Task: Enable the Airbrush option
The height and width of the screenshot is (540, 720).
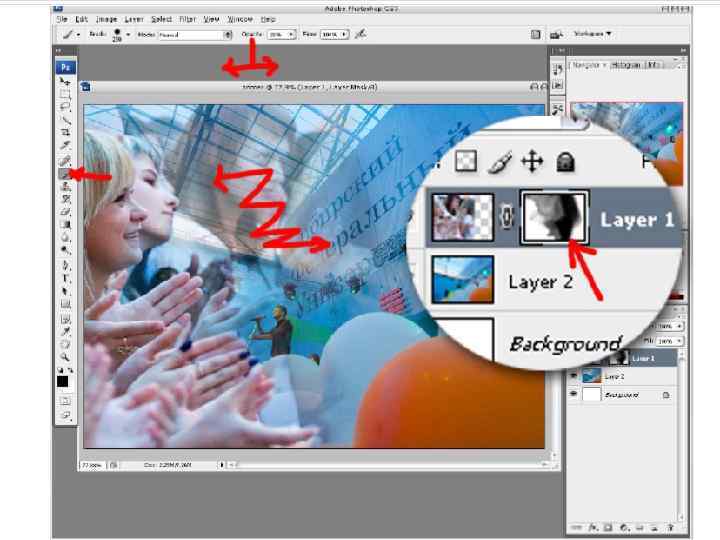Action: (361, 34)
